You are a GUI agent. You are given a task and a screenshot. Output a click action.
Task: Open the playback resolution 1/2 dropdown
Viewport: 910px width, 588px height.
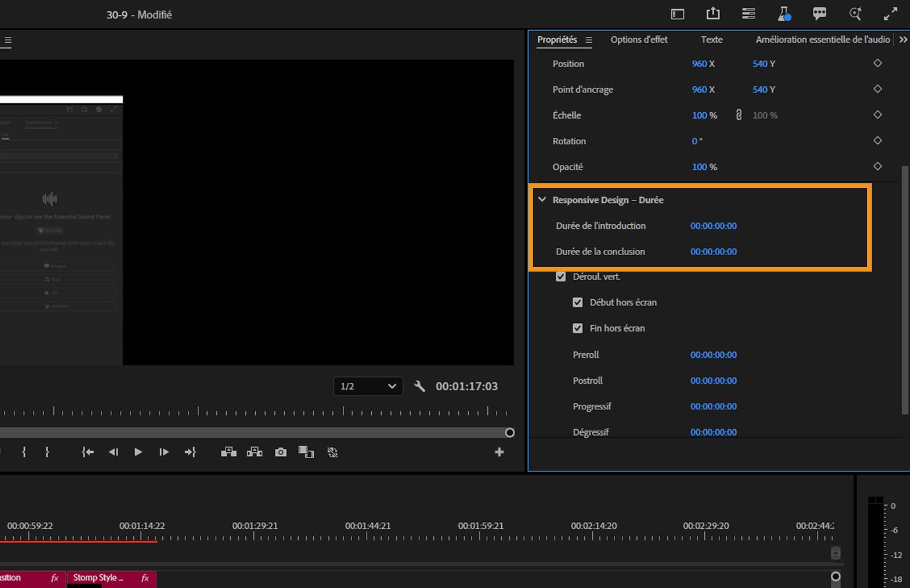coord(367,386)
